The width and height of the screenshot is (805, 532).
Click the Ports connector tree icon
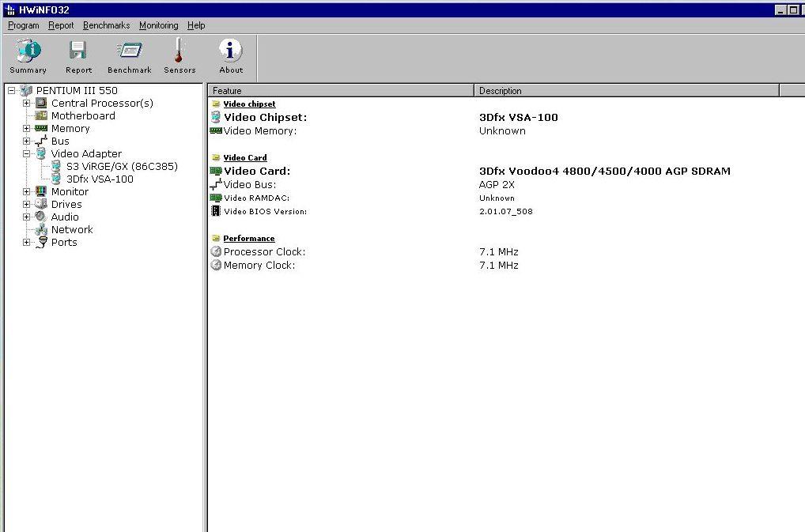click(42, 242)
